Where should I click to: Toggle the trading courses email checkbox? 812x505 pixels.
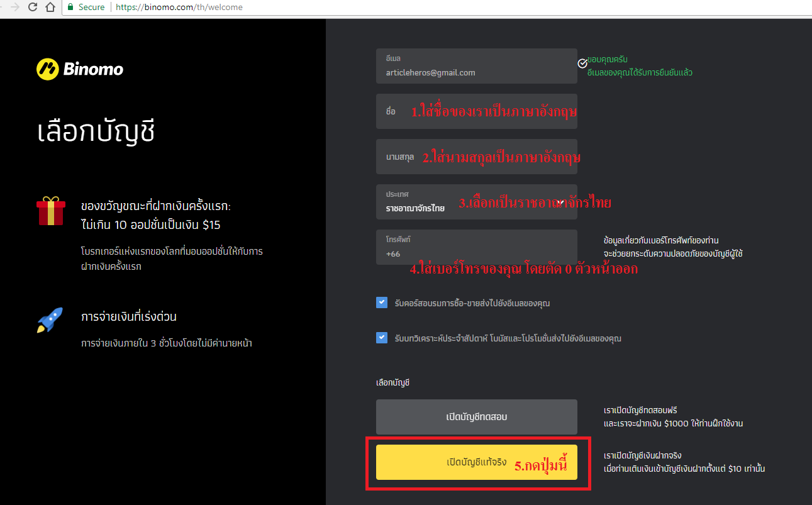pos(382,302)
